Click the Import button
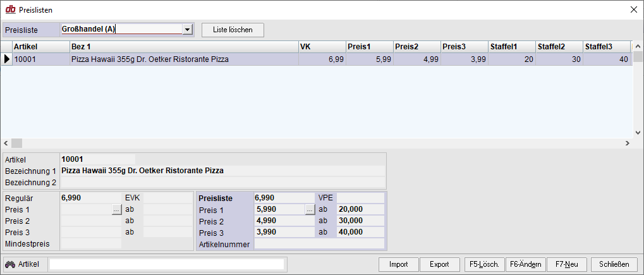The width and height of the screenshot is (644, 275). tap(398, 264)
